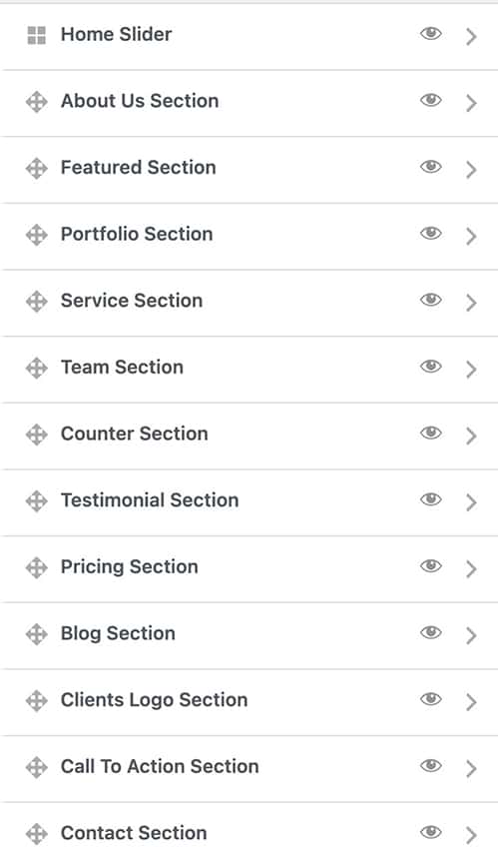Select the move icon for Pricing Section
498x868 pixels.
[37, 568]
